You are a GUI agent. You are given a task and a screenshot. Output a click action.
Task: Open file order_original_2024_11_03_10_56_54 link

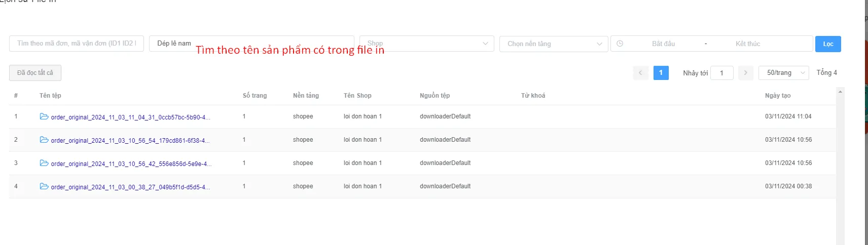click(130, 141)
